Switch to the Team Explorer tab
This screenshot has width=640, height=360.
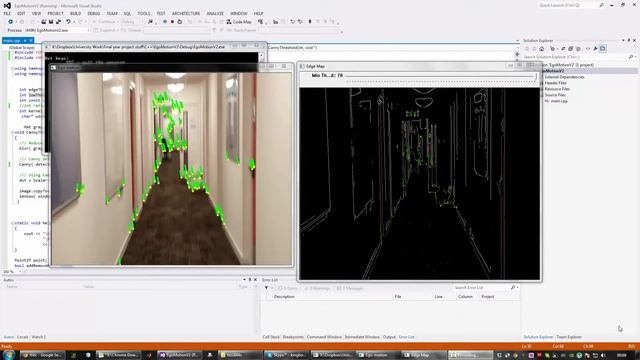coord(569,337)
